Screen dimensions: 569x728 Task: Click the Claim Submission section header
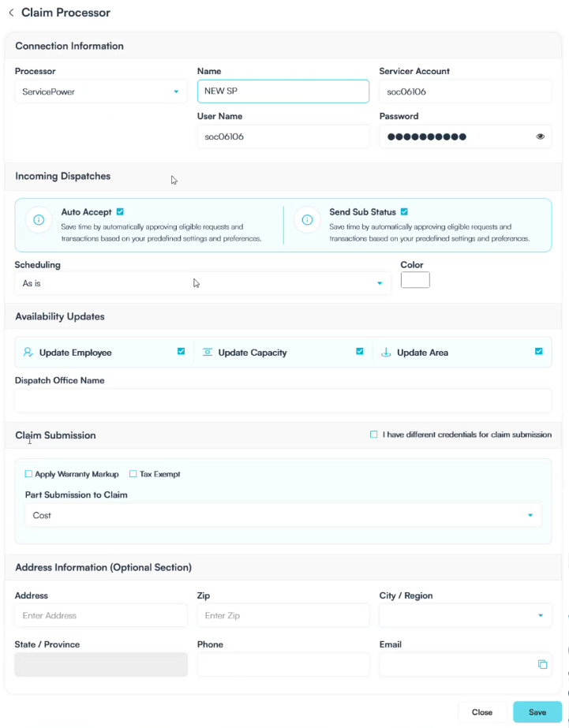[x=55, y=435]
